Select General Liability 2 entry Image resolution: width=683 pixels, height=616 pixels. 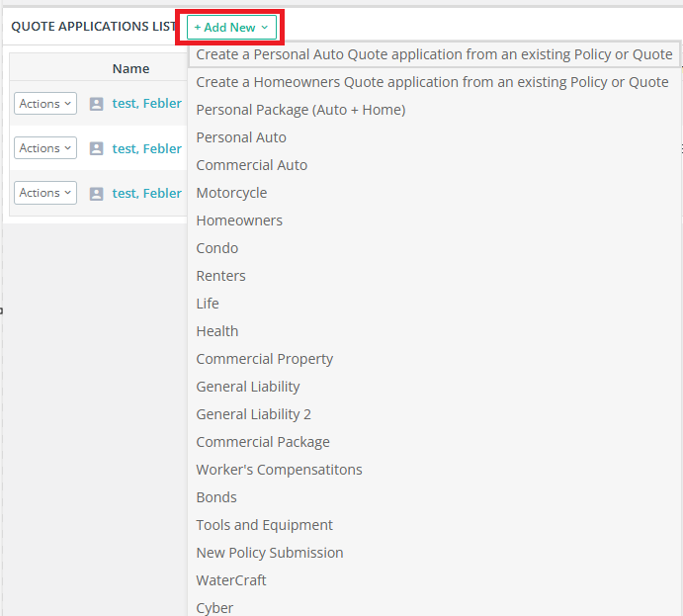coord(253,414)
